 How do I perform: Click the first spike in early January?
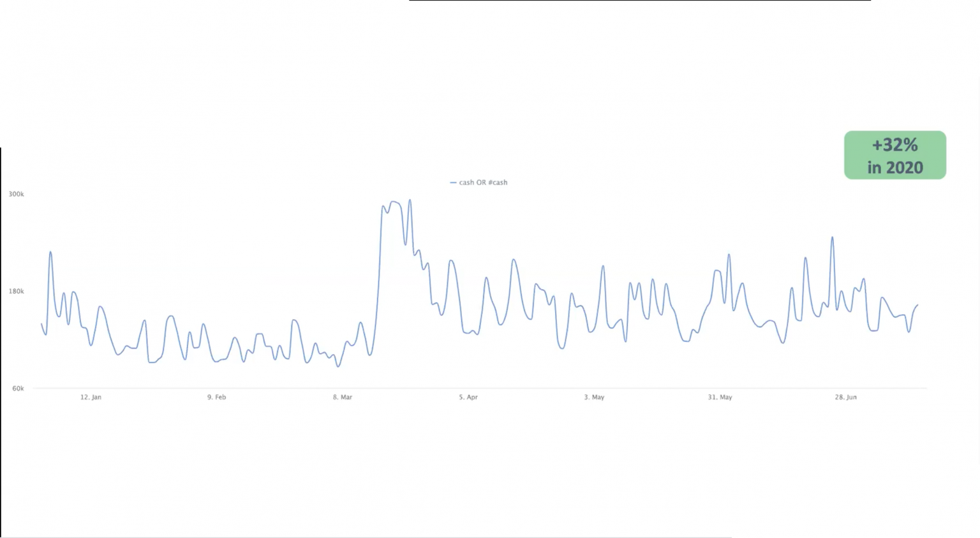50,252
